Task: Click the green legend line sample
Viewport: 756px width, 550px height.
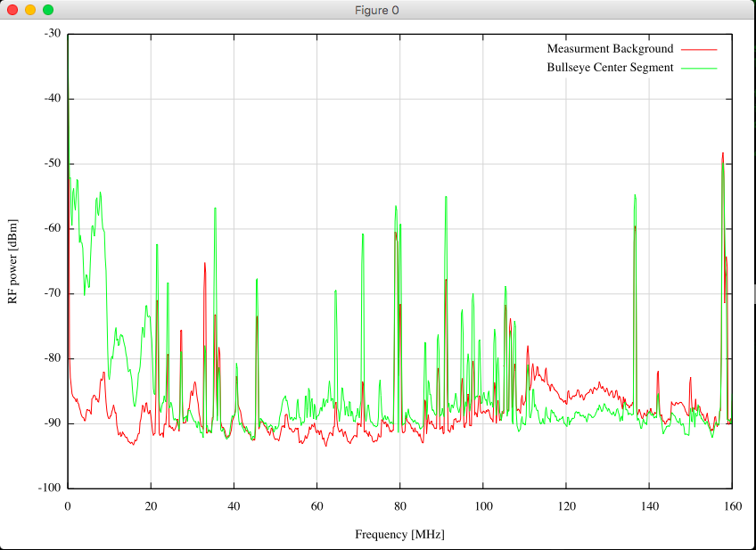Action: (x=698, y=68)
